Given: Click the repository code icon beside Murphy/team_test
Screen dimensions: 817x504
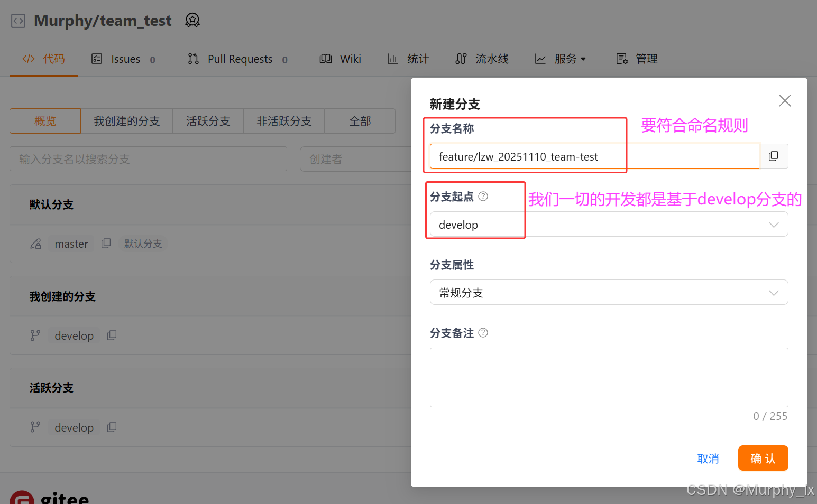Looking at the screenshot, I should pos(19,21).
